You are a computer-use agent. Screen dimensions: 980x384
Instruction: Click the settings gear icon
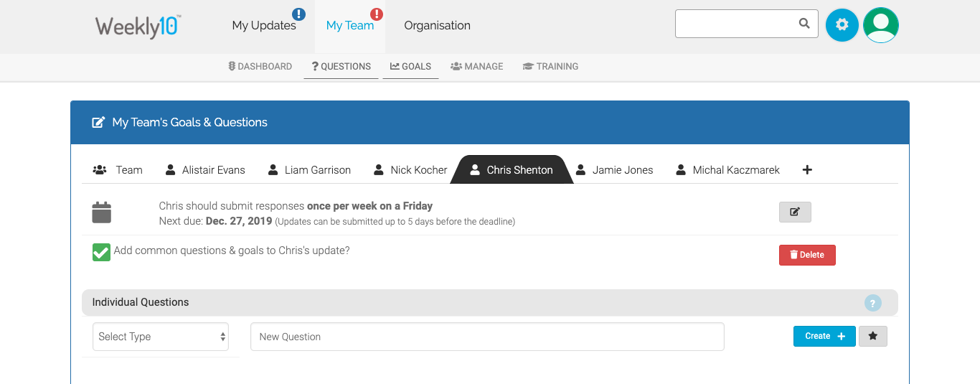click(x=842, y=25)
